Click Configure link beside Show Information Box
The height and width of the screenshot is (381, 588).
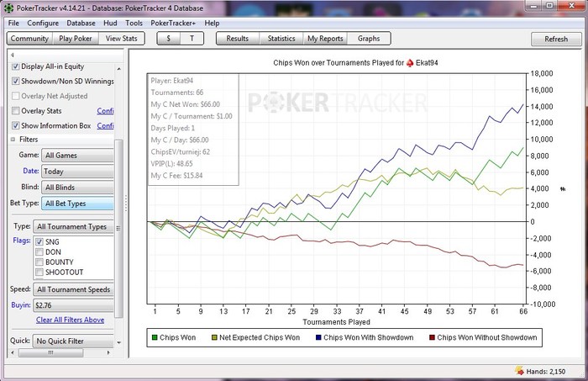[x=105, y=125]
